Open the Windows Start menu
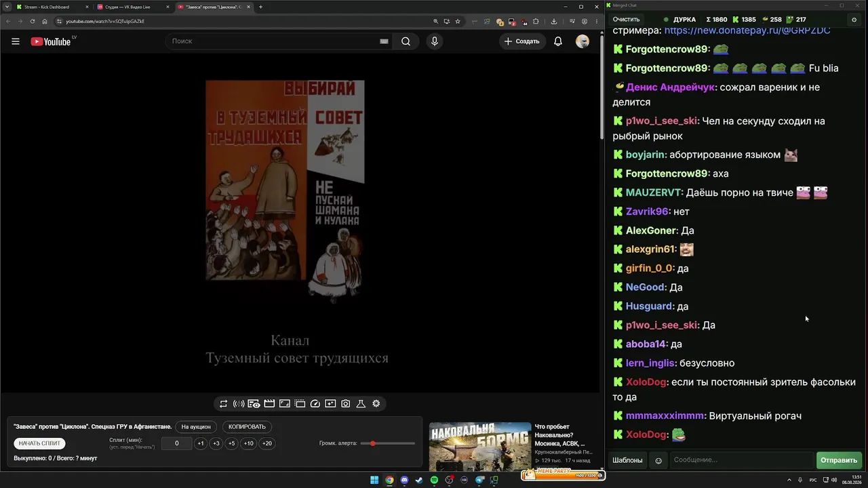Screen dimensions: 868x488 click(x=374, y=481)
